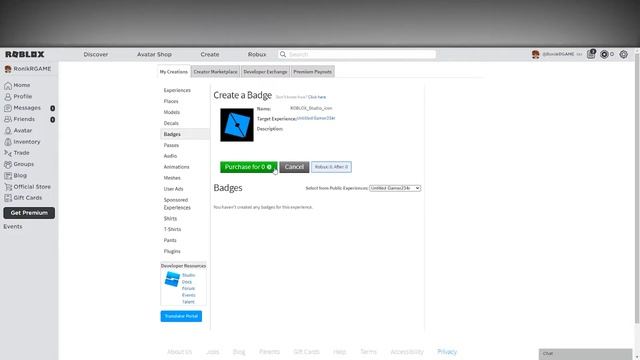Open the Forum developer resource link

(188, 289)
